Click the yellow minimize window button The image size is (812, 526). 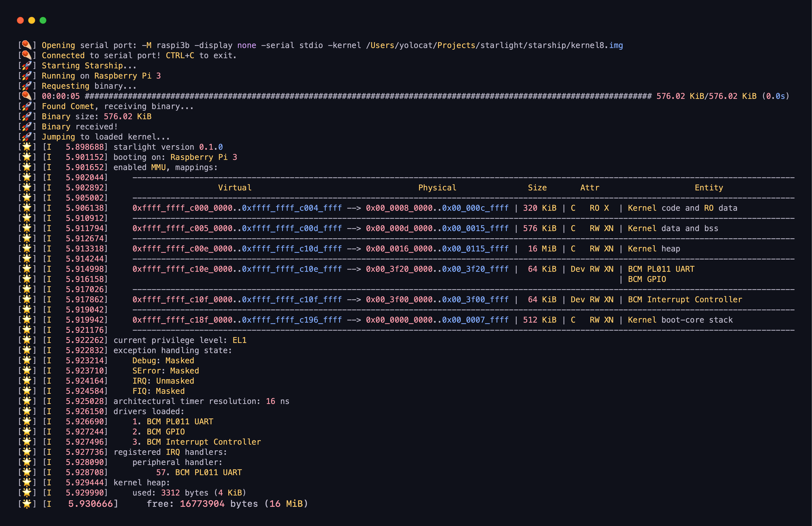(x=32, y=20)
